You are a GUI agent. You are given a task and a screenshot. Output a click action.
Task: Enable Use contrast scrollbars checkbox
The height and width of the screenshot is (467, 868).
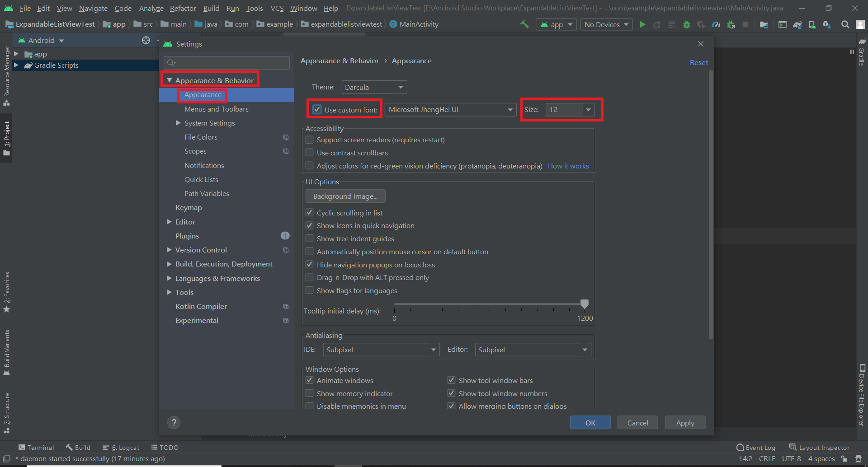(x=310, y=153)
